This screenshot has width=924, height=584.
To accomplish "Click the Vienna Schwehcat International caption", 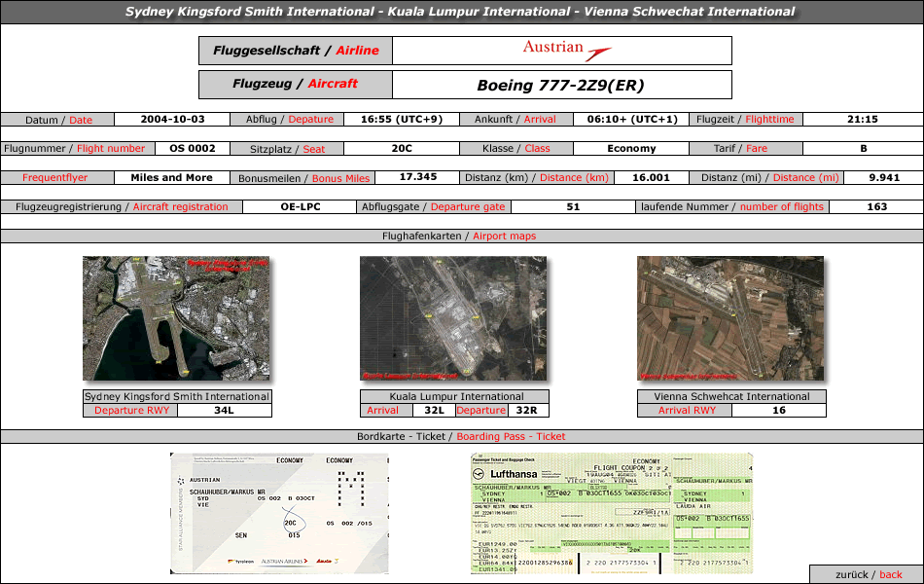I will point(731,396).
